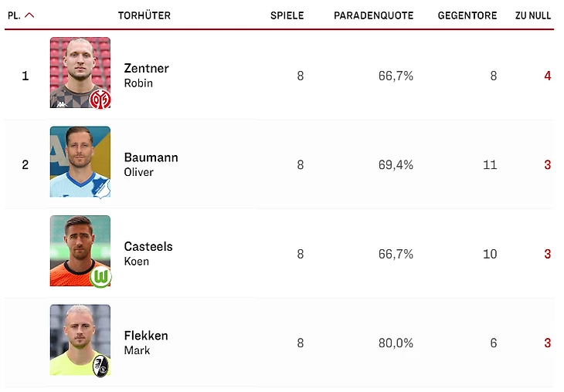Click Flekken's 80,0% save rate value
The height and width of the screenshot is (392, 564).
[x=396, y=343]
